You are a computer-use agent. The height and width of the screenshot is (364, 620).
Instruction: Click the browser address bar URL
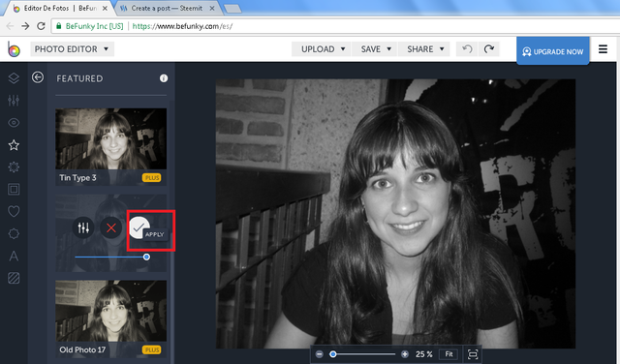point(182,26)
